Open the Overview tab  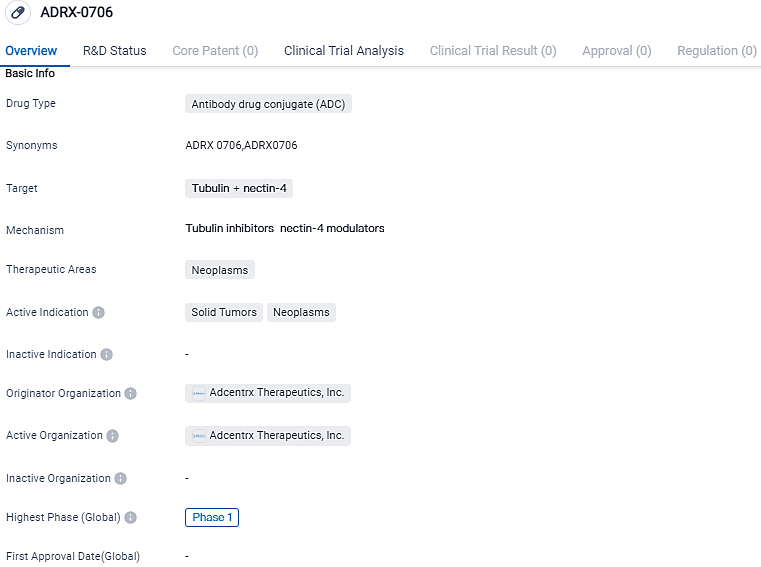coord(31,51)
